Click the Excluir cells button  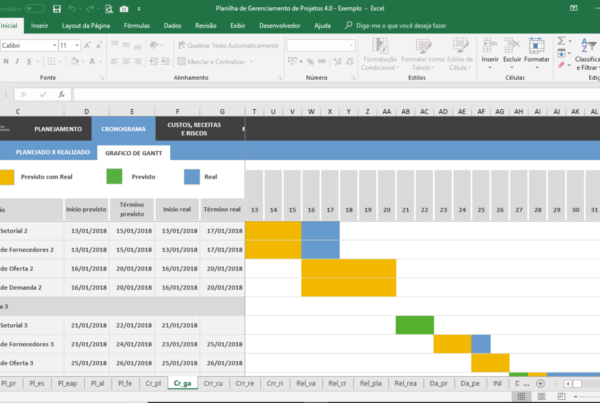point(512,53)
